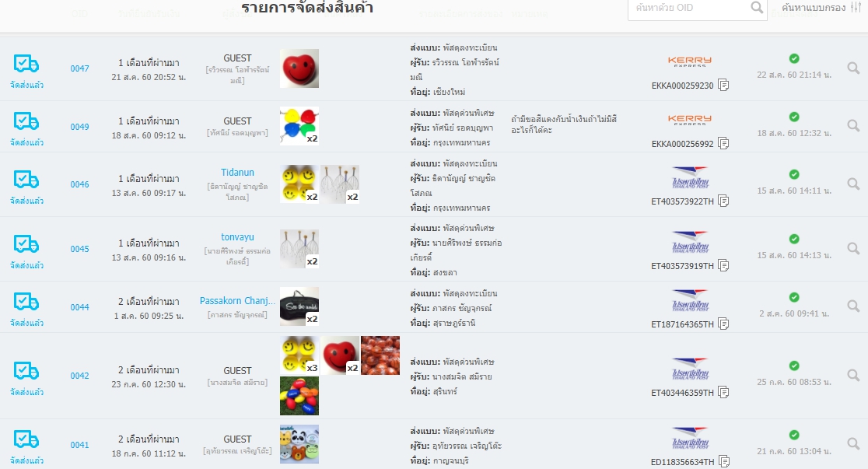
Task: Click the OID search input field
Action: tap(689, 8)
